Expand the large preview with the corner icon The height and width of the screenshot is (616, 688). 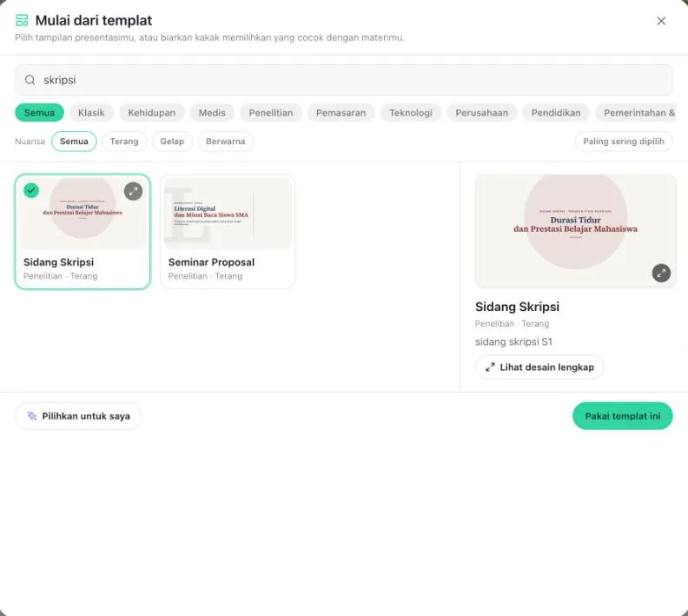click(661, 273)
